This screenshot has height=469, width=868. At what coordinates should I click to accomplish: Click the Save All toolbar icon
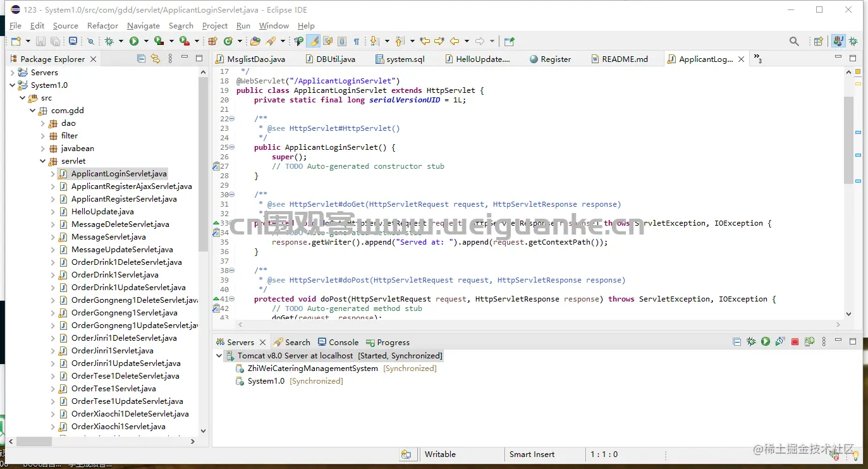point(56,41)
